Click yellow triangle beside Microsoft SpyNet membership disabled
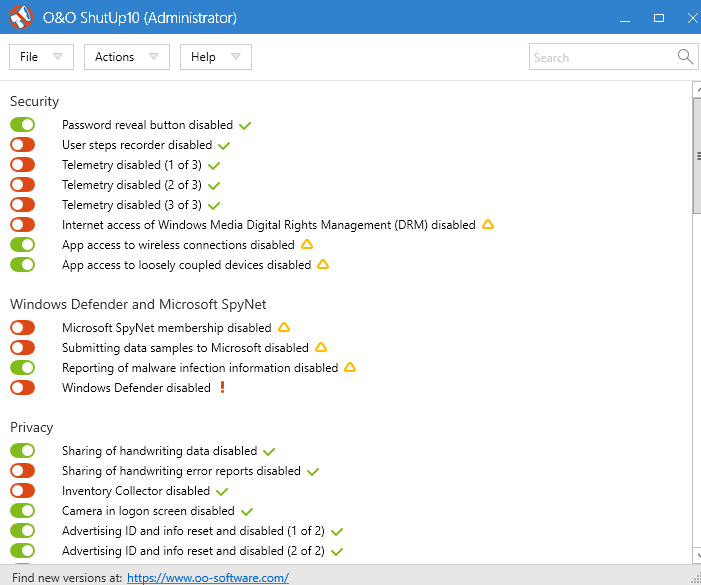The height and width of the screenshot is (585, 701). coord(284,328)
